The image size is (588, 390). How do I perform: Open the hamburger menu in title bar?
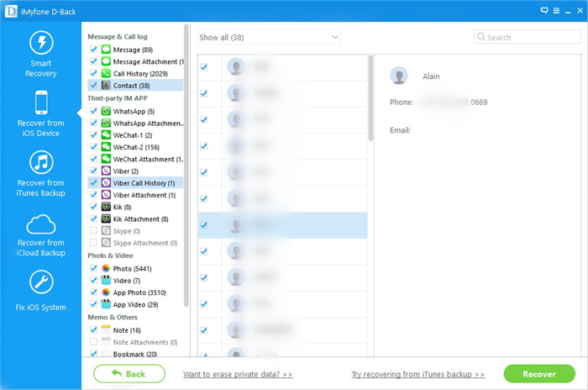(x=556, y=11)
